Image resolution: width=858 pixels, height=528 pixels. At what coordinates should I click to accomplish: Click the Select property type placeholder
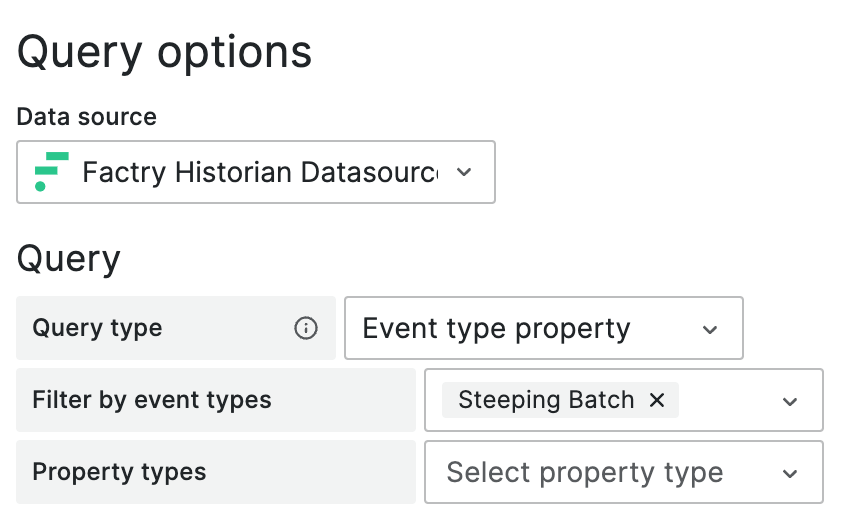coord(585,473)
